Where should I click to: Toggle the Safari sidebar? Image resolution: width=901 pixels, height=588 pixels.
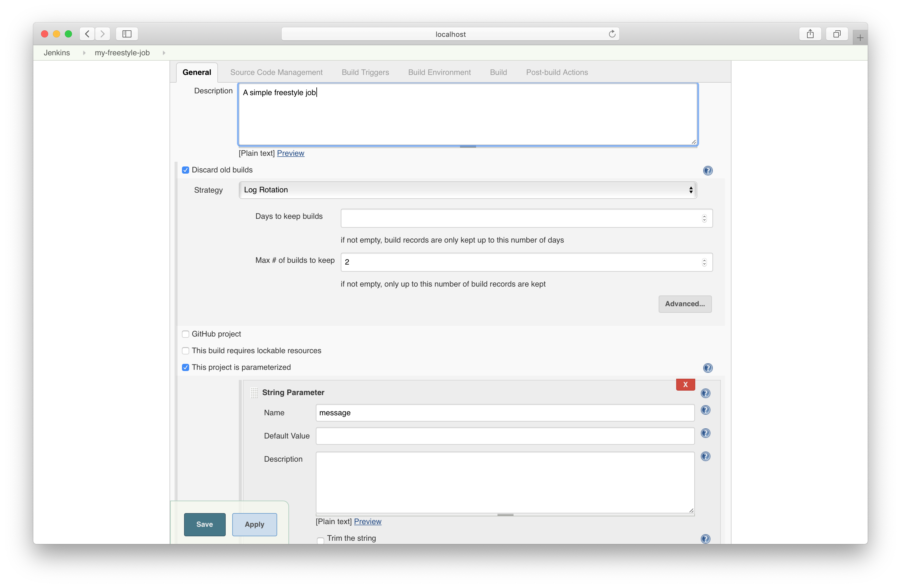127,34
